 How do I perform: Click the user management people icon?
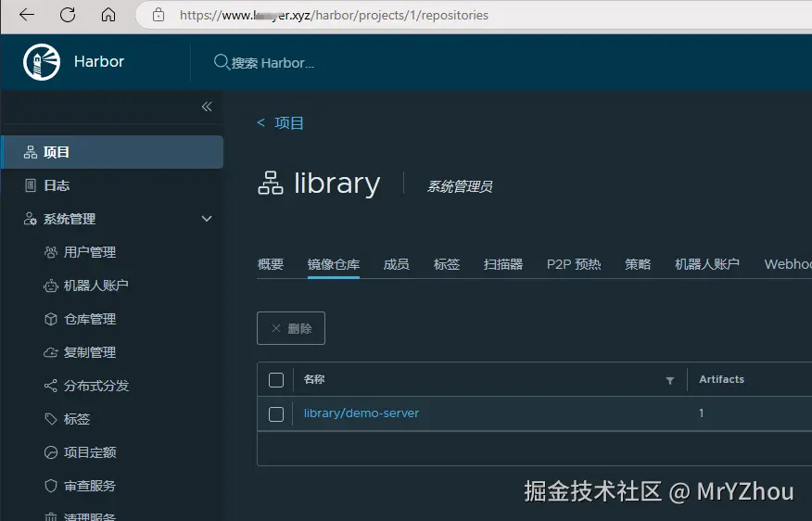[x=51, y=252]
